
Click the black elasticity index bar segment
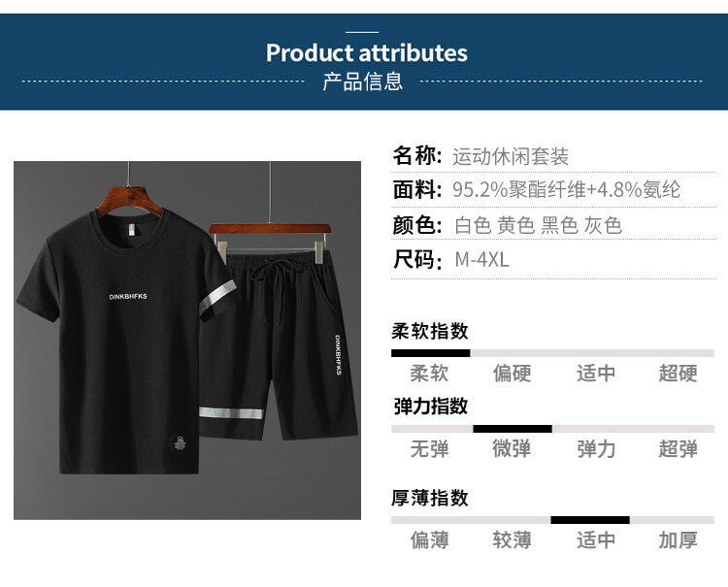513,429
